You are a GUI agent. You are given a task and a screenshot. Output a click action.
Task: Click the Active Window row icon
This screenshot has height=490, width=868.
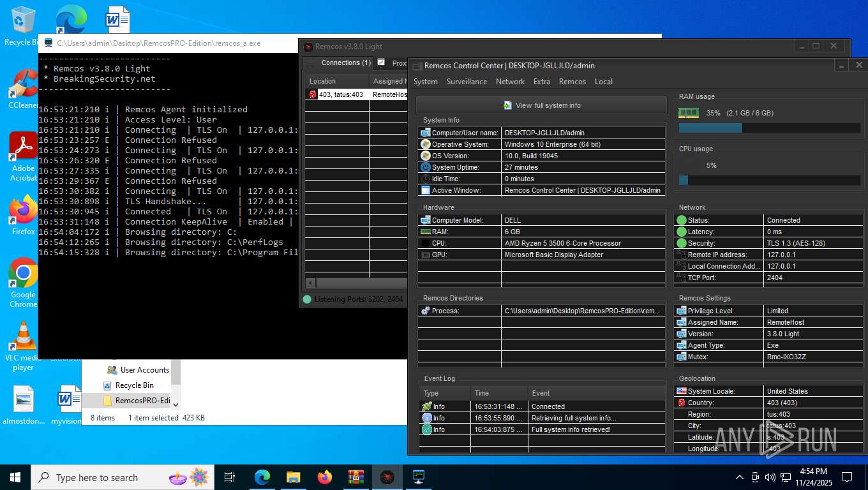pyautogui.click(x=426, y=190)
